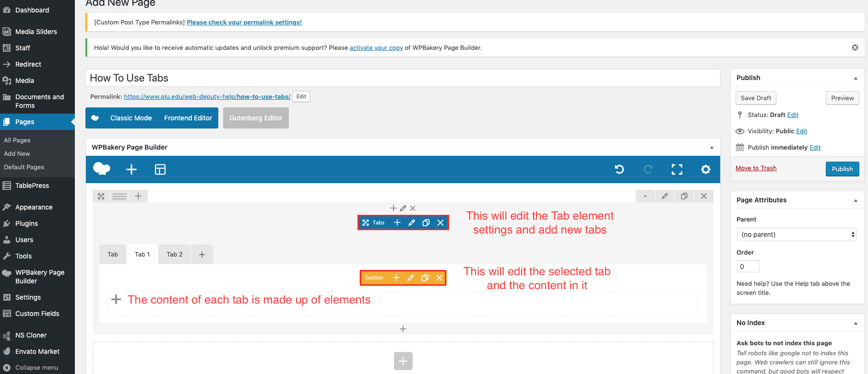Clone the row with the copy icon
This screenshot has width=868, height=374.
pyautogui.click(x=684, y=196)
